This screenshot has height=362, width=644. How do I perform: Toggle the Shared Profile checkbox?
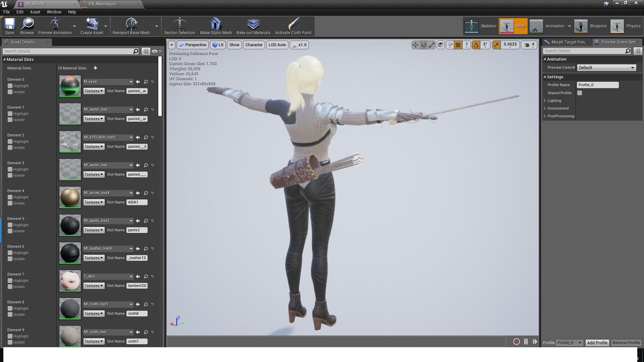pyautogui.click(x=580, y=93)
